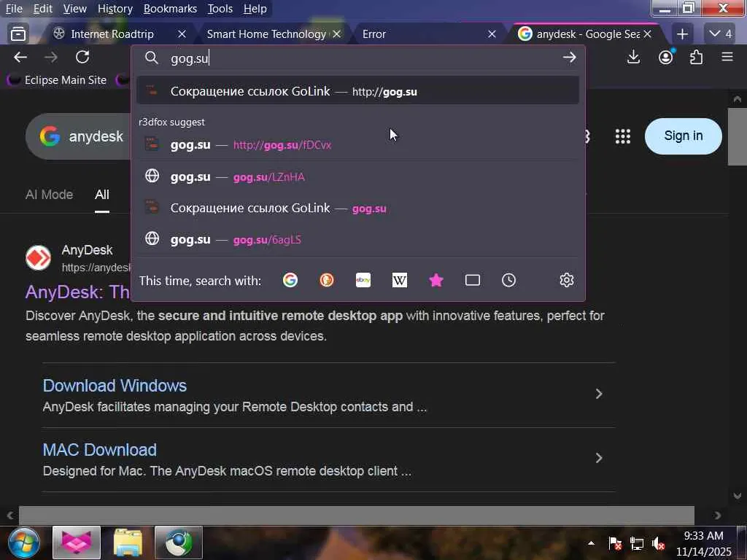Close the Error tab
747x560 pixels.
(492, 34)
